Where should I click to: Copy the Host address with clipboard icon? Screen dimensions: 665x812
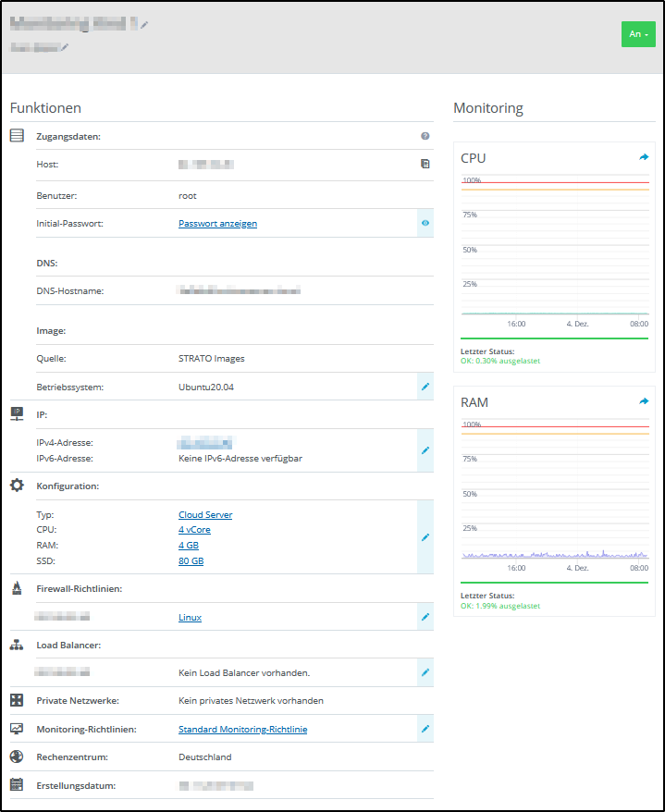pyautogui.click(x=425, y=164)
